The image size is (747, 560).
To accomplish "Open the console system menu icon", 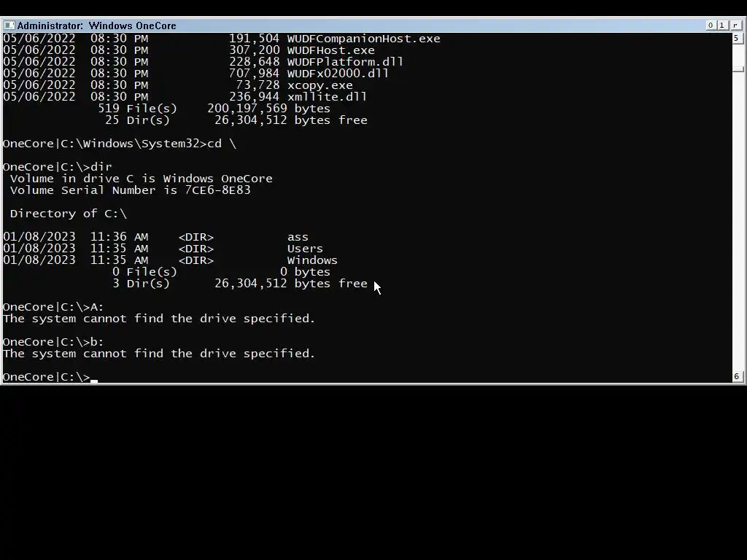I will (9, 26).
